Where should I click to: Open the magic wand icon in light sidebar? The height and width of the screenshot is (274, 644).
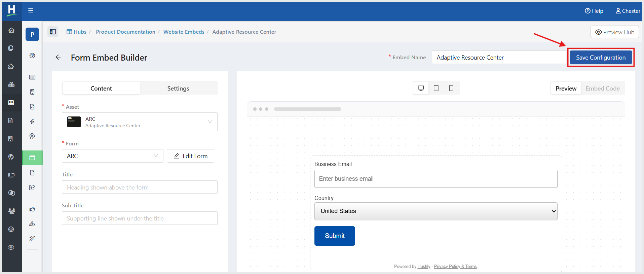pos(32,239)
